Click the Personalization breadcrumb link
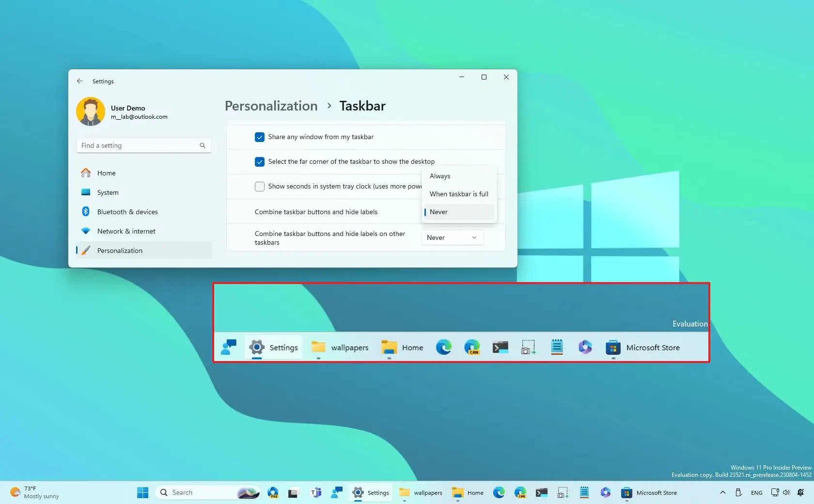The height and width of the screenshot is (504, 814). point(270,106)
